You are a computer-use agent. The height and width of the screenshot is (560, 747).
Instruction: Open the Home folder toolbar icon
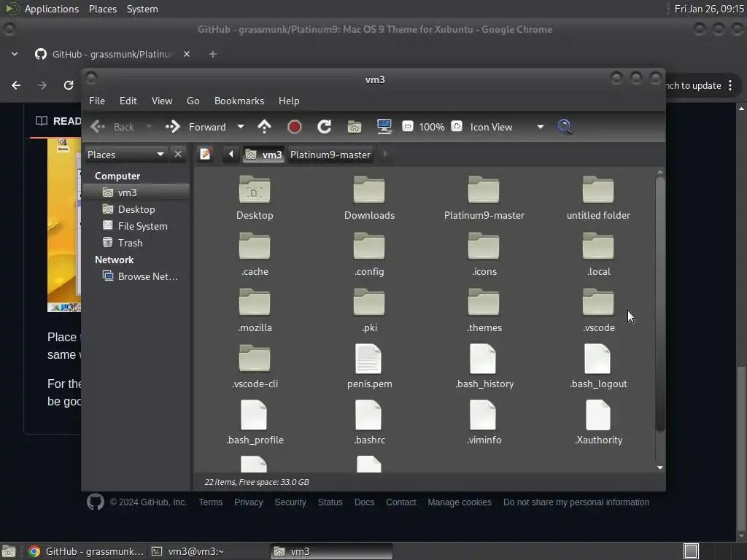(x=355, y=127)
